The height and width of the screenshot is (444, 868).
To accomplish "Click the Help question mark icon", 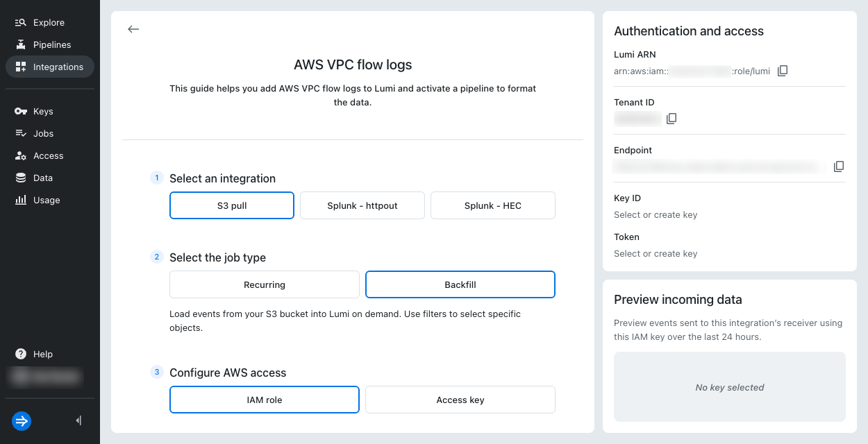I will [x=21, y=354].
